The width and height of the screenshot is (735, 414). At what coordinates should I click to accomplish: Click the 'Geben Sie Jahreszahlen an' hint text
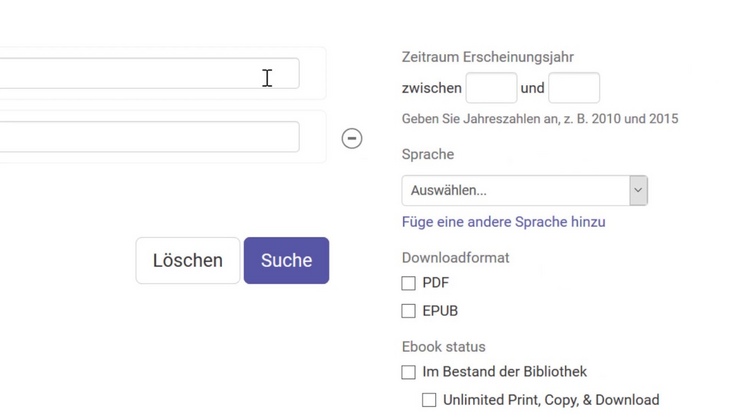[539, 118]
